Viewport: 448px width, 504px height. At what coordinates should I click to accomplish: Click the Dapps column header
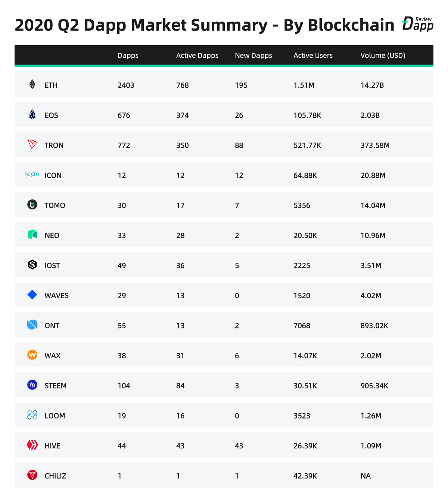(128, 56)
